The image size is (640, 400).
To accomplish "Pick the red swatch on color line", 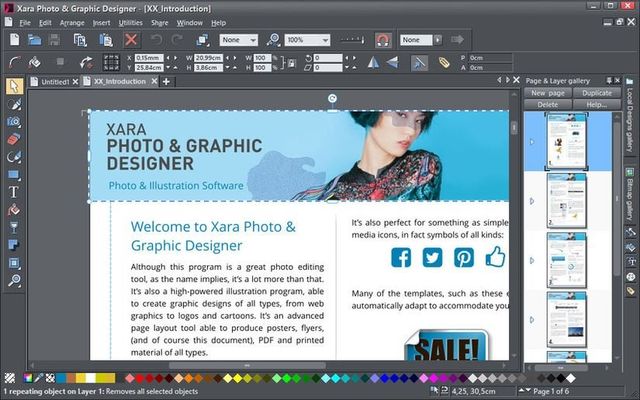I will (139, 378).
